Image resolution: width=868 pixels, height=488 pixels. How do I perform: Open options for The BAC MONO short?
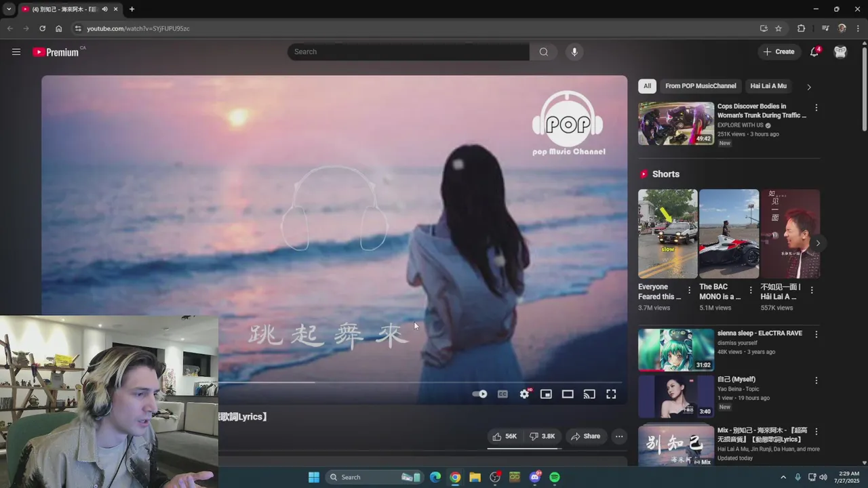[750, 290]
